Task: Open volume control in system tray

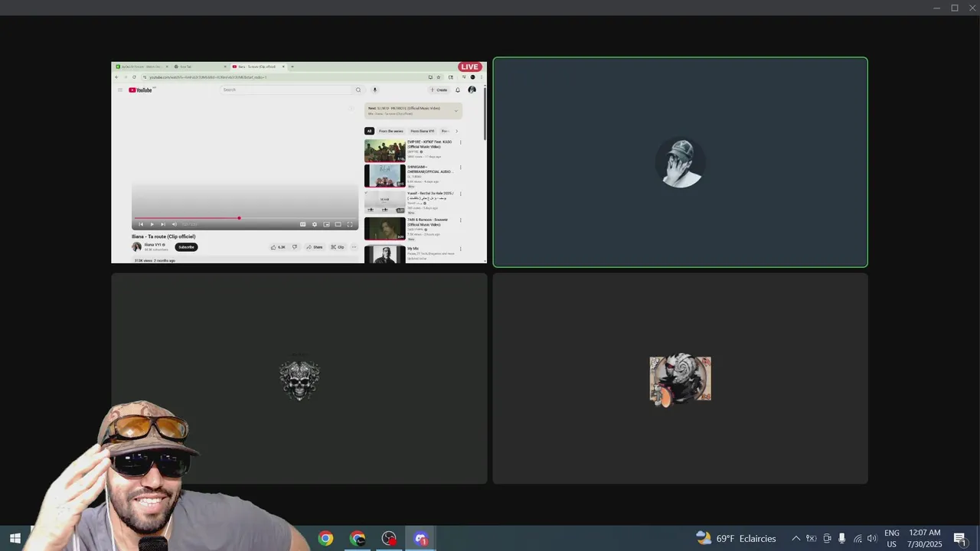Action: (x=872, y=539)
